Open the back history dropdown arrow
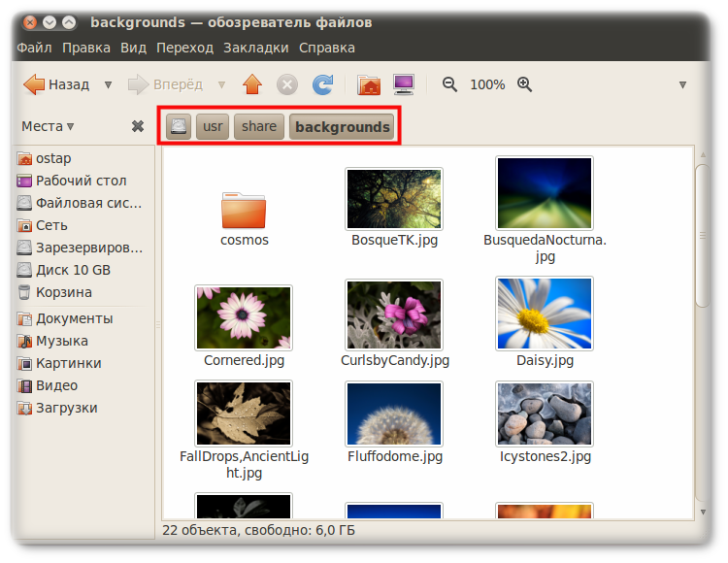This screenshot has width=728, height=563. tap(108, 85)
